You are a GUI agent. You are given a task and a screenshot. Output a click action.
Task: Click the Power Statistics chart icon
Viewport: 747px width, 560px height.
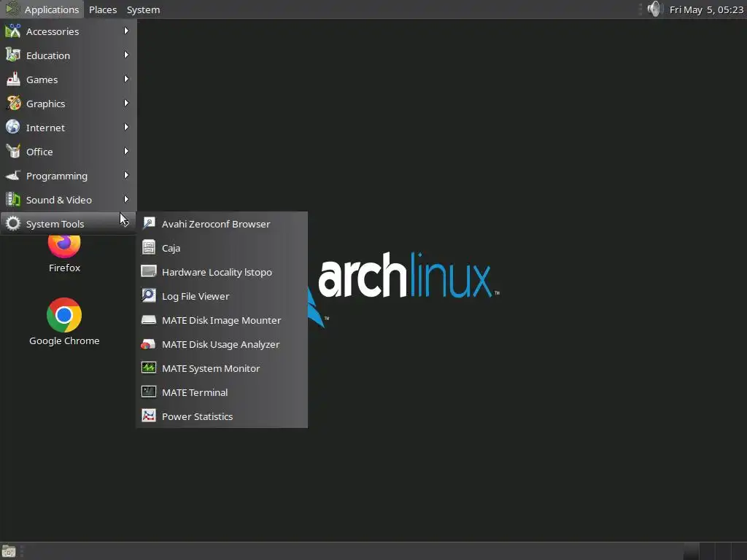click(x=149, y=416)
